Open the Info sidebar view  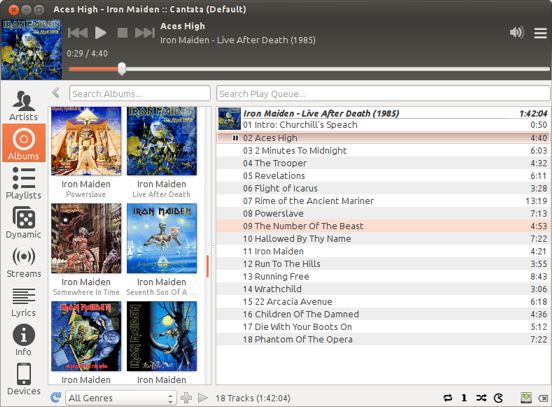click(x=24, y=340)
